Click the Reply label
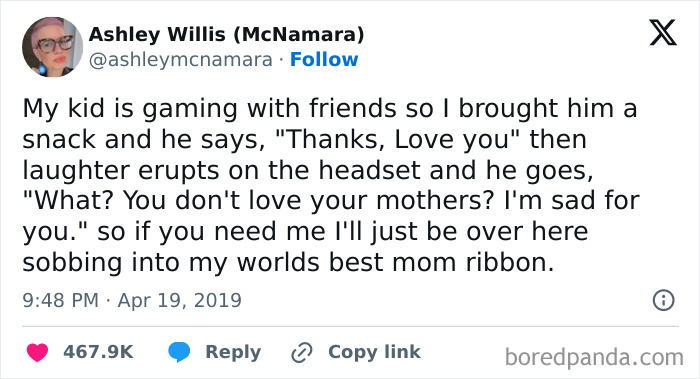 point(233,352)
